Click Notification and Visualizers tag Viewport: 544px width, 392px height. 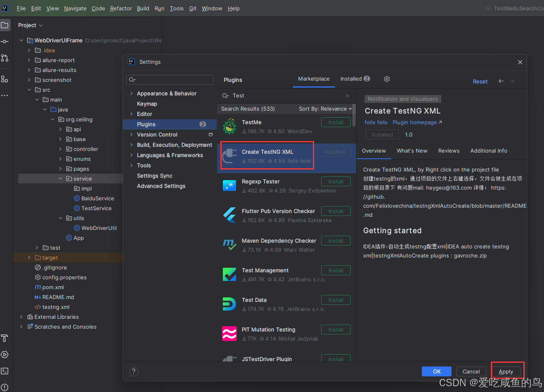tap(403, 99)
